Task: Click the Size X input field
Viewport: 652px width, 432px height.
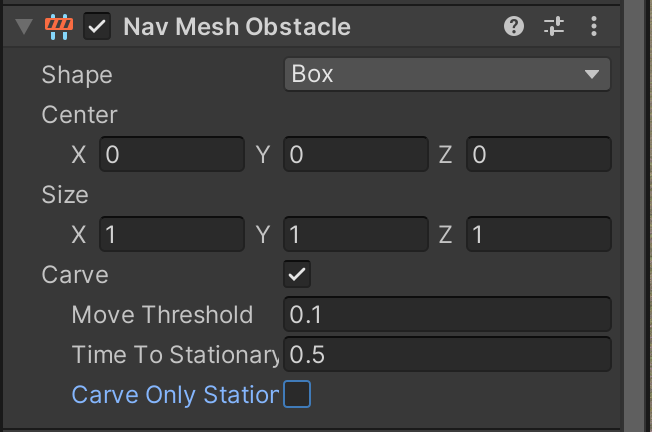Action: point(171,235)
